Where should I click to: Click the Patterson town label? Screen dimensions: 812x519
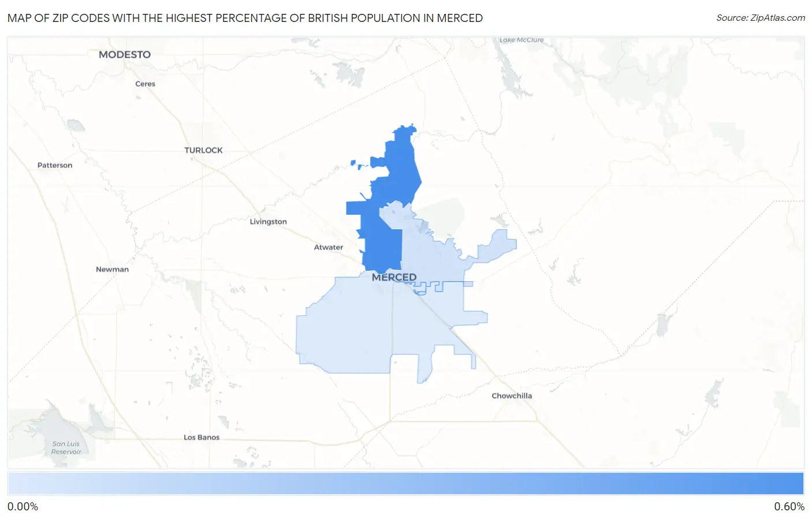click(55, 165)
